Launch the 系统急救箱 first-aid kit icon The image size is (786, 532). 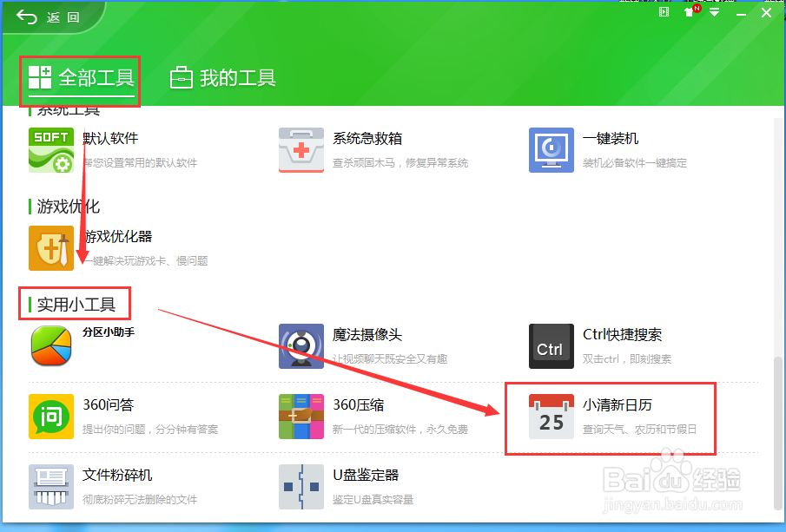(x=301, y=150)
